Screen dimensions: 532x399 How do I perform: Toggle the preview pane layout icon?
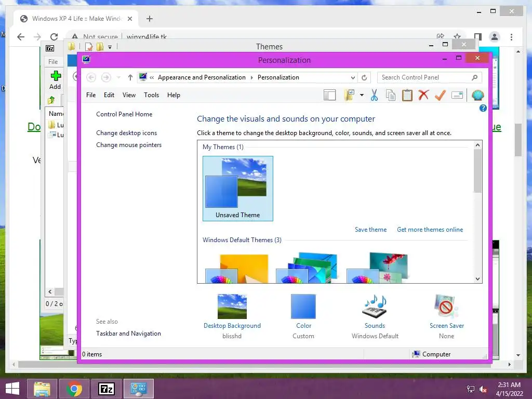pos(329,96)
